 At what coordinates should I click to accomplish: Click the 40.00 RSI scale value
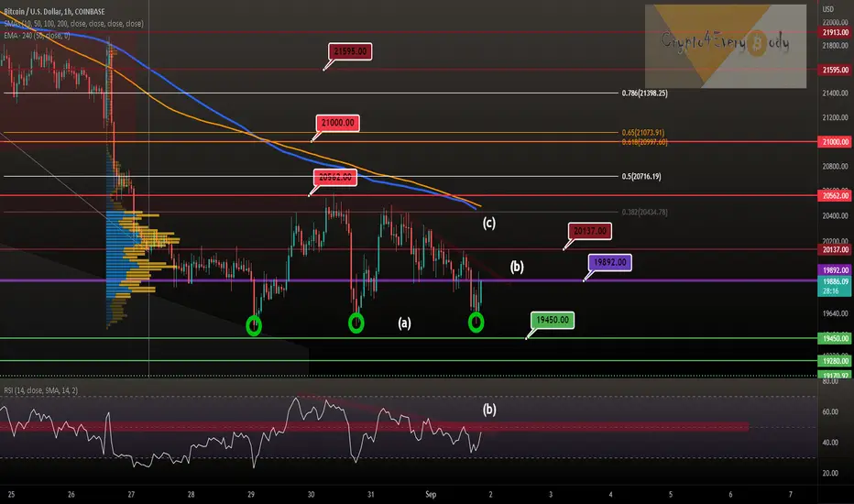pyautogui.click(x=830, y=443)
